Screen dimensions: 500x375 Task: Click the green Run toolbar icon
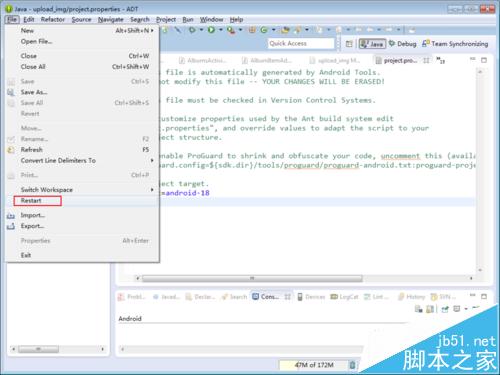pos(211,30)
